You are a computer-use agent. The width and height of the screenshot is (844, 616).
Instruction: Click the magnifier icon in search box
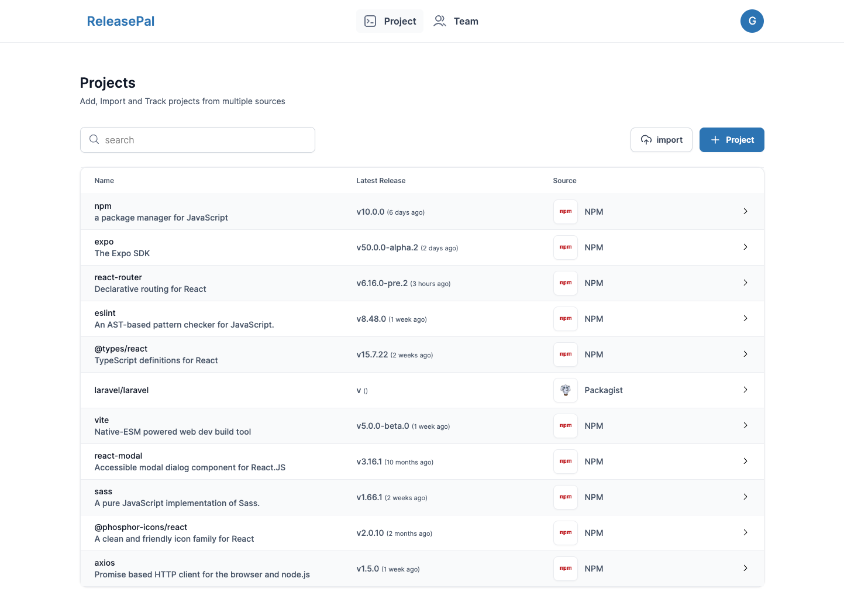coord(94,139)
